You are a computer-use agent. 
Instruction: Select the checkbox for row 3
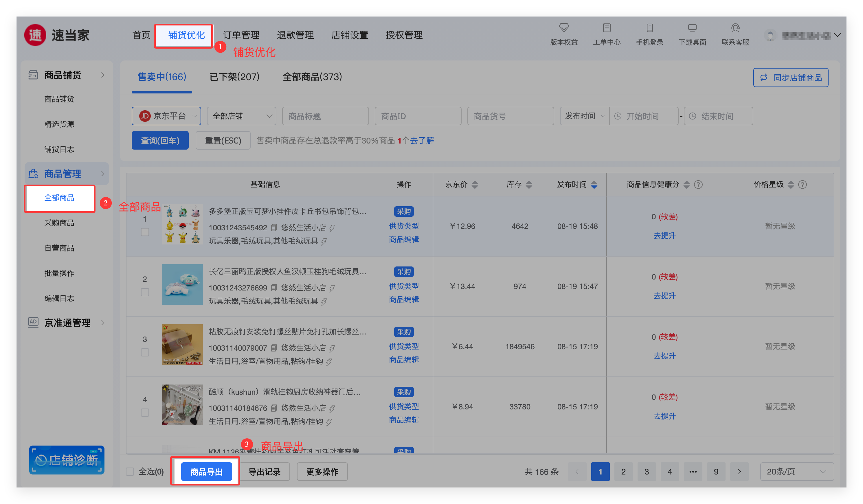(145, 353)
